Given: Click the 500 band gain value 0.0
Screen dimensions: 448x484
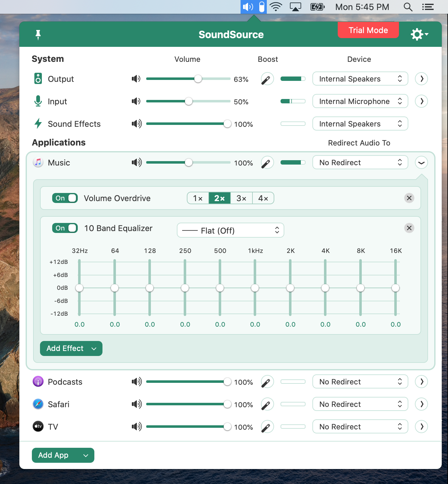Looking at the screenshot, I should (x=220, y=324).
